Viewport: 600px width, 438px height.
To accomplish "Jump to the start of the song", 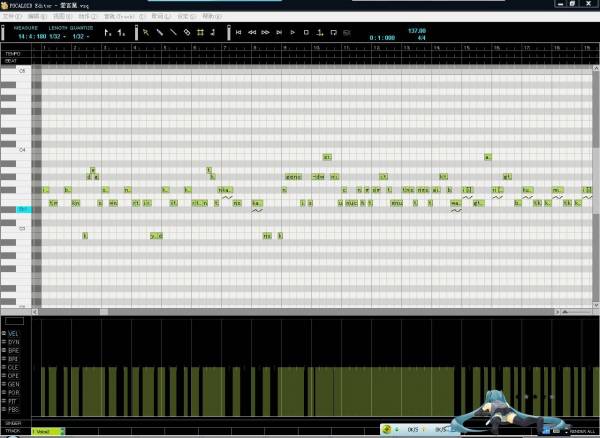I will click(x=238, y=33).
